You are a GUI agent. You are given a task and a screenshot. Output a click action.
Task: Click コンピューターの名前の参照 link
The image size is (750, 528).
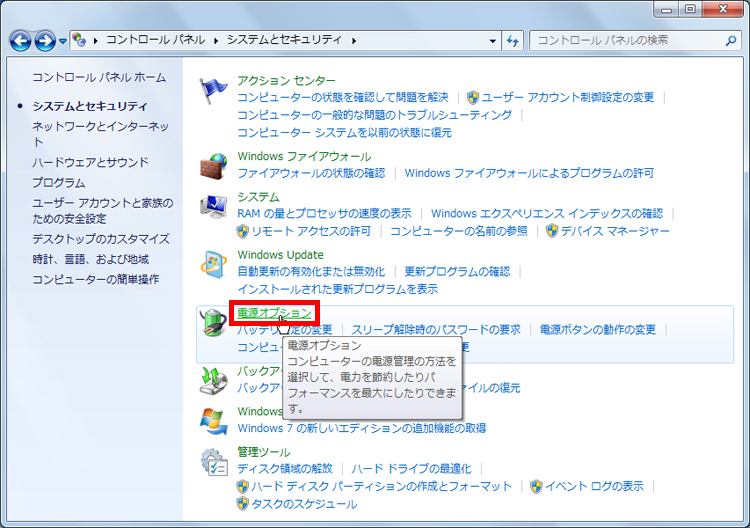pyautogui.click(x=459, y=231)
